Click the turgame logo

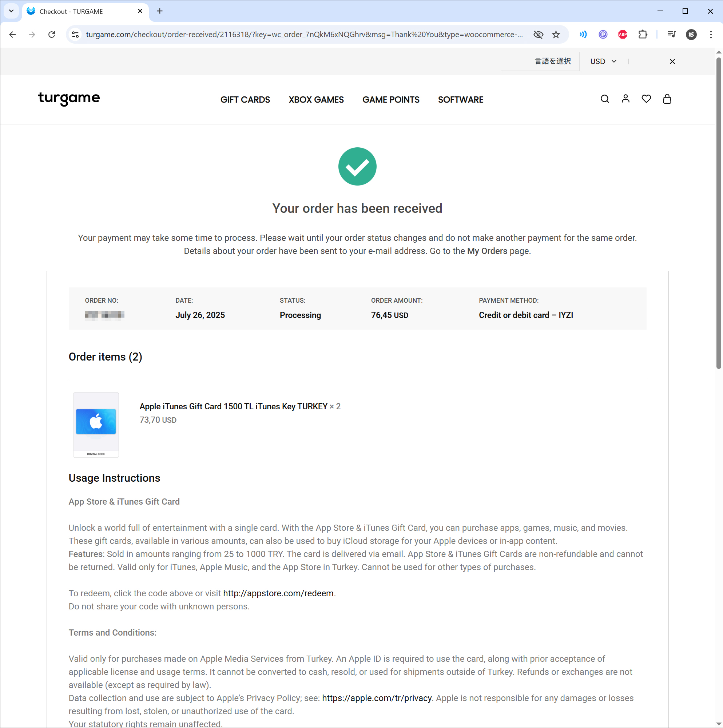69,99
